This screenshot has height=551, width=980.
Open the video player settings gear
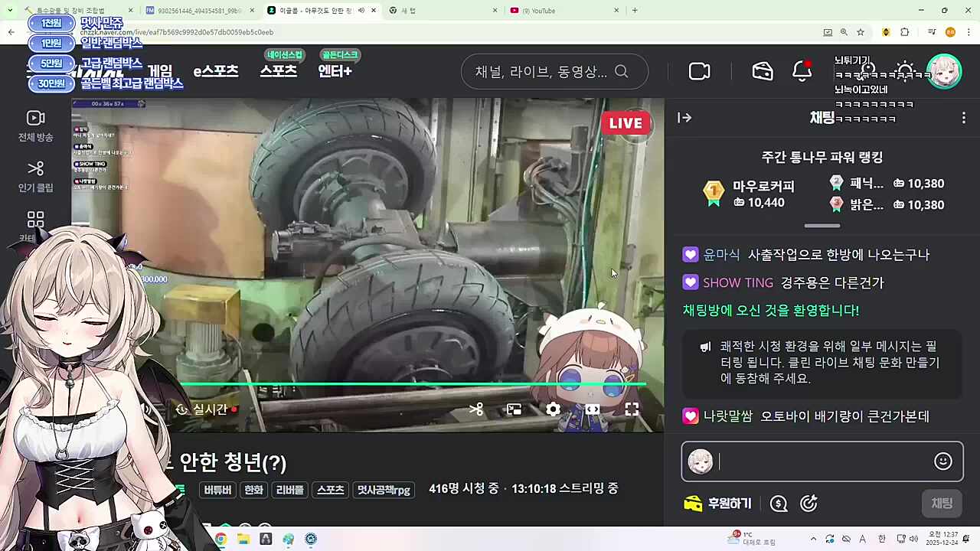(x=553, y=409)
